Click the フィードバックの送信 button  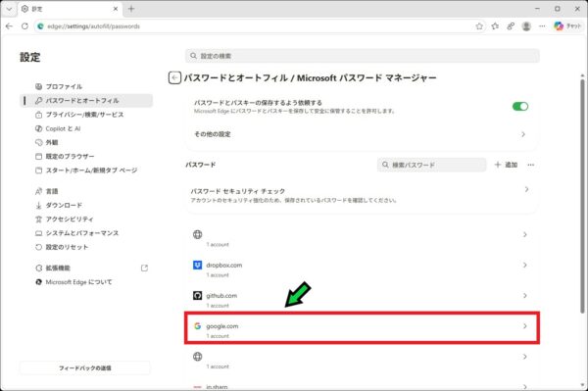click(x=84, y=368)
